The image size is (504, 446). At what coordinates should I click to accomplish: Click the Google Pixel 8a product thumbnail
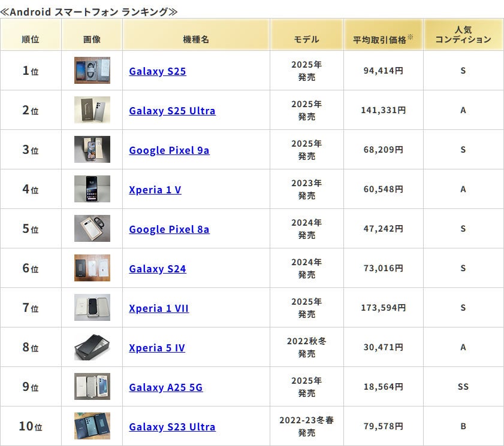[x=92, y=228]
